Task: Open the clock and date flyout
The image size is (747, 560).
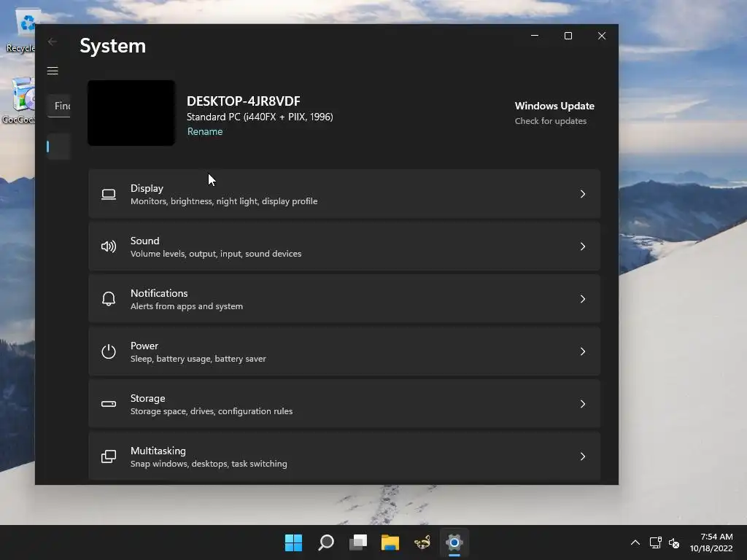Action: click(x=711, y=542)
